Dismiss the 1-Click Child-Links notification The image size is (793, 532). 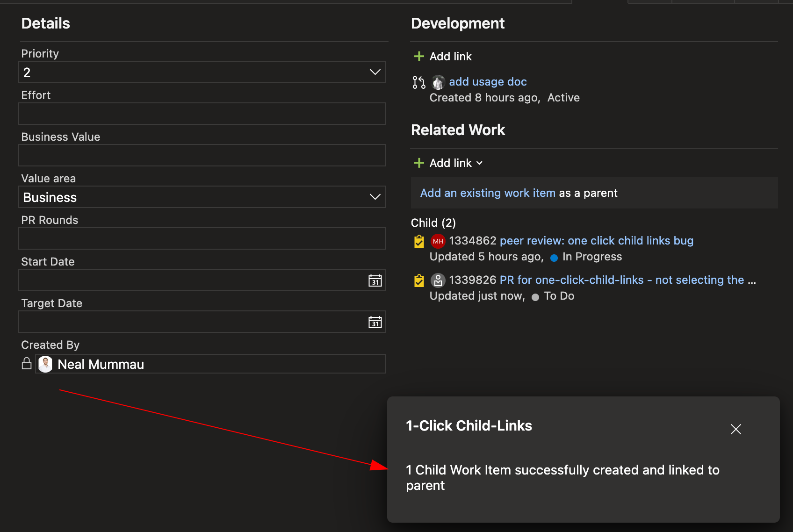coord(735,429)
